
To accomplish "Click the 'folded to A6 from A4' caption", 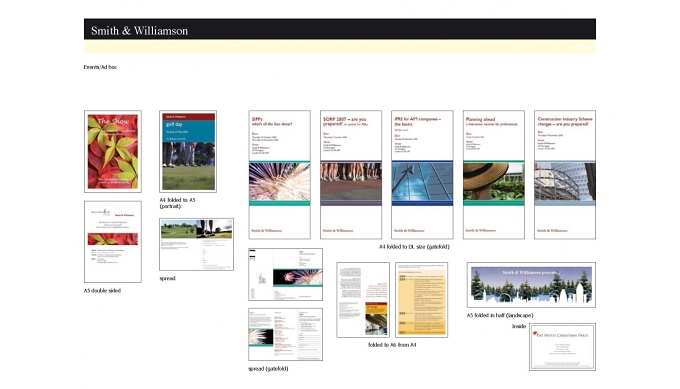I will coord(392,345).
